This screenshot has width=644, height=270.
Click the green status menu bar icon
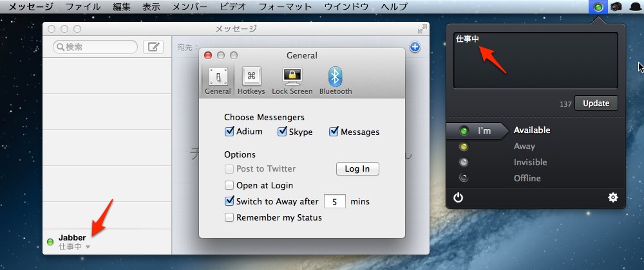pos(598,7)
